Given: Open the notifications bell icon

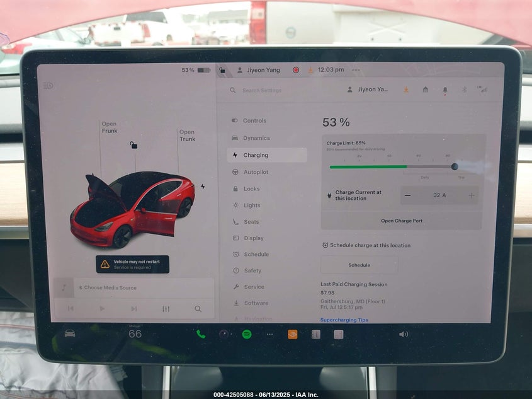Looking at the screenshot, I should 445,90.
